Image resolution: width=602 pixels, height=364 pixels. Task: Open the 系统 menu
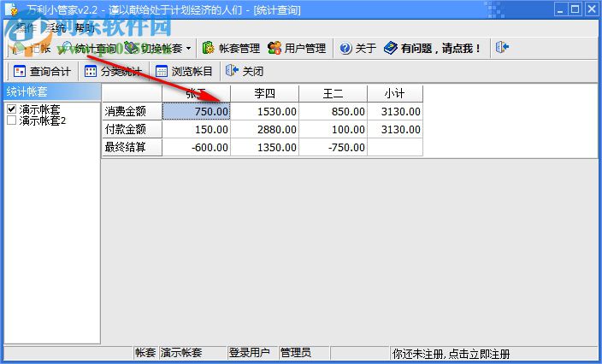[x=56, y=28]
